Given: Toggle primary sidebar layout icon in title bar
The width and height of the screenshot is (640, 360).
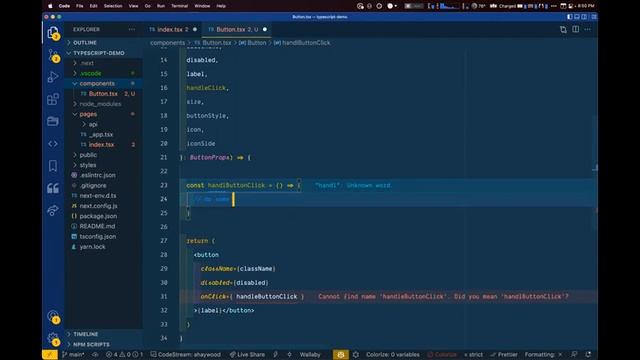Looking at the screenshot, I should (x=570, y=17).
